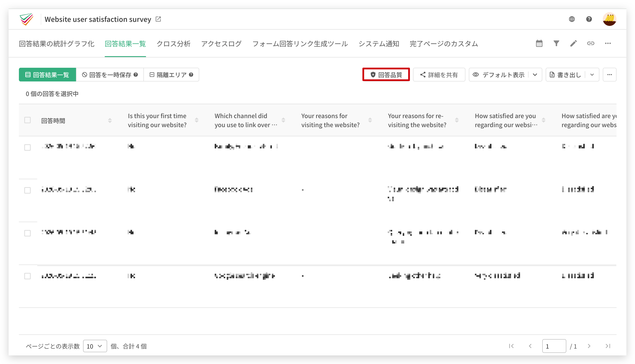Click the 詳細を共有 share button
Image resolution: width=635 pixels, height=364 pixels.
tap(439, 75)
